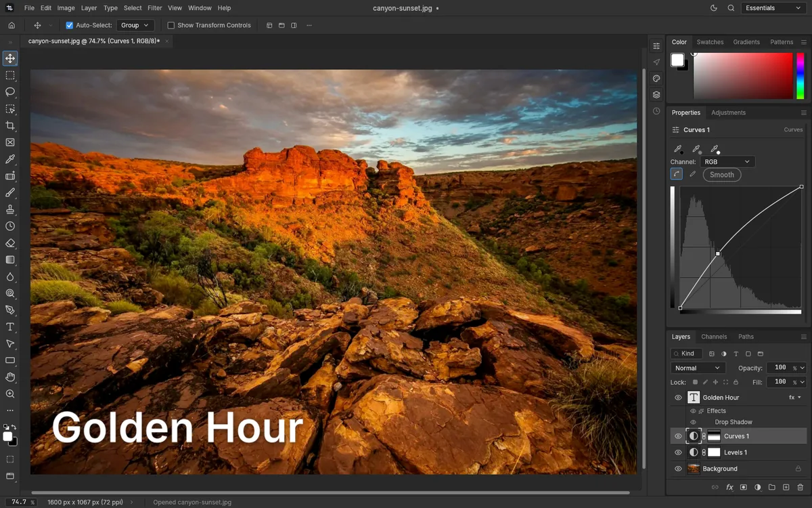
Task: Toggle visibility of Drop Shadow effect
Action: point(693,422)
